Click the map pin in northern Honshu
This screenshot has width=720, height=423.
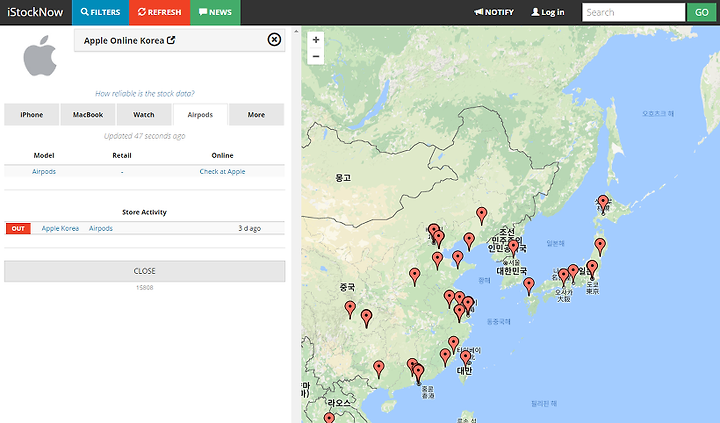point(600,247)
